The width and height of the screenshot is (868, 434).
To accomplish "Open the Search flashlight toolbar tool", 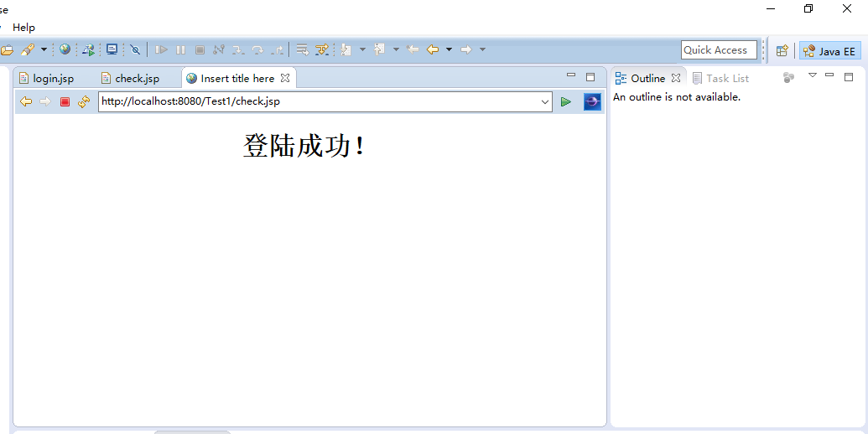I will tap(28, 49).
